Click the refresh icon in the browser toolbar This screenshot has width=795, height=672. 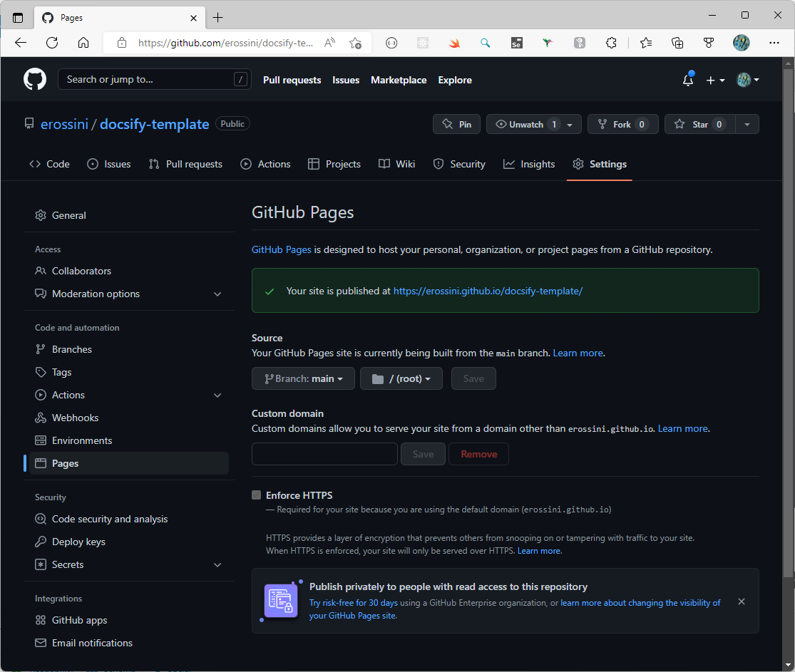point(51,43)
